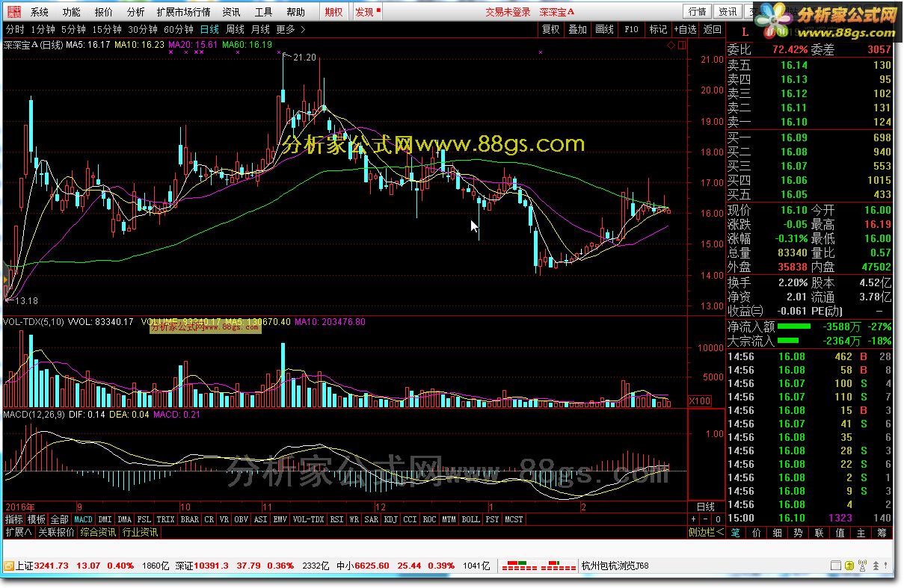904x588 pixels.
Task: Open the 模板 template tab
Action: (x=37, y=519)
